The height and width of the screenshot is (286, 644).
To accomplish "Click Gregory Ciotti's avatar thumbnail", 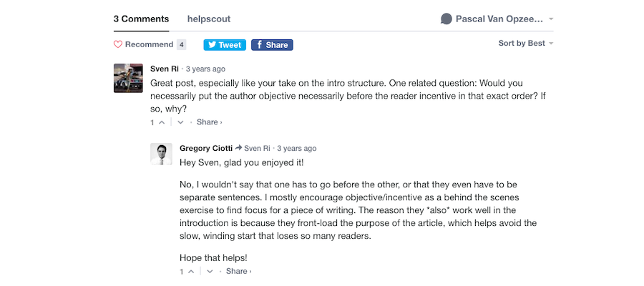I will click(161, 154).
